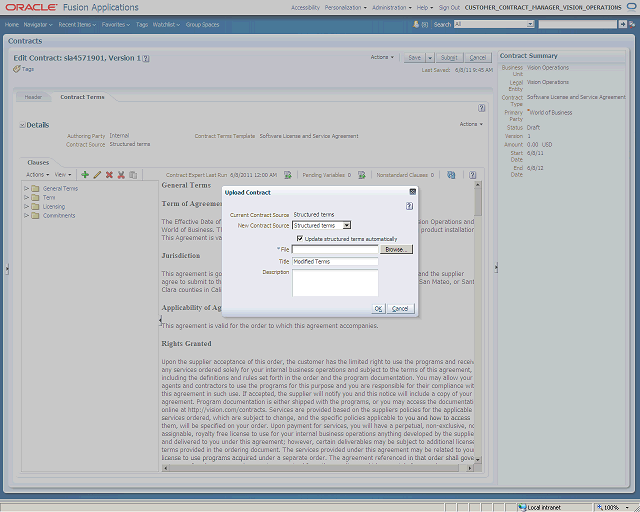Open the Favorites menu
The height and width of the screenshot is (512, 640).
click(x=116, y=24)
